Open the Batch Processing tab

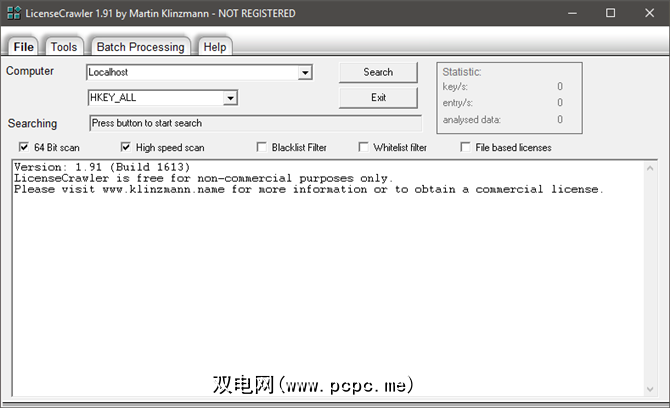[141, 47]
